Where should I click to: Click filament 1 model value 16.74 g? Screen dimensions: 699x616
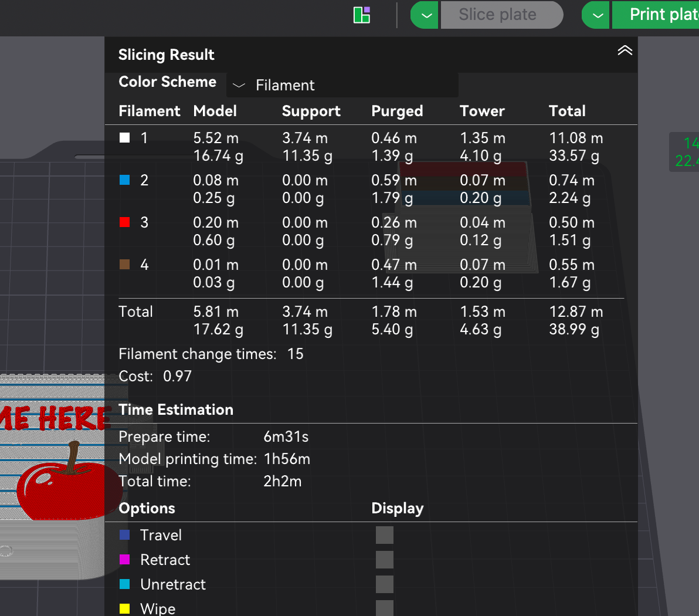click(x=218, y=155)
